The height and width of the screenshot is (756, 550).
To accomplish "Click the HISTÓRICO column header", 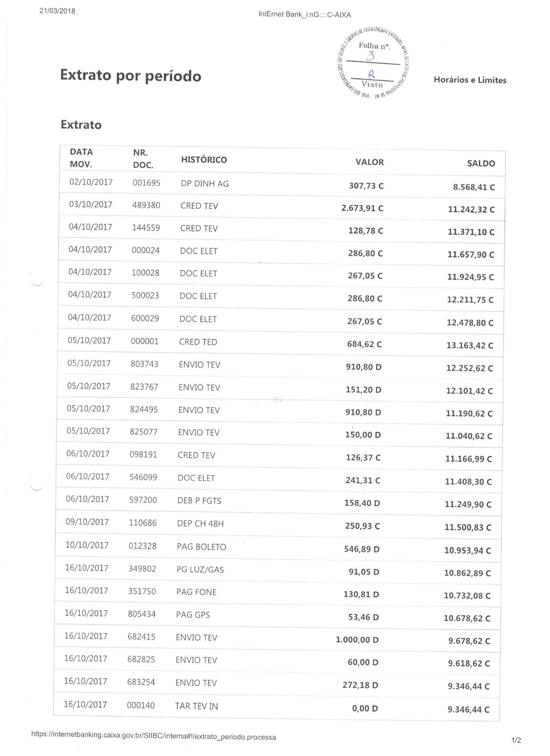I will [204, 160].
